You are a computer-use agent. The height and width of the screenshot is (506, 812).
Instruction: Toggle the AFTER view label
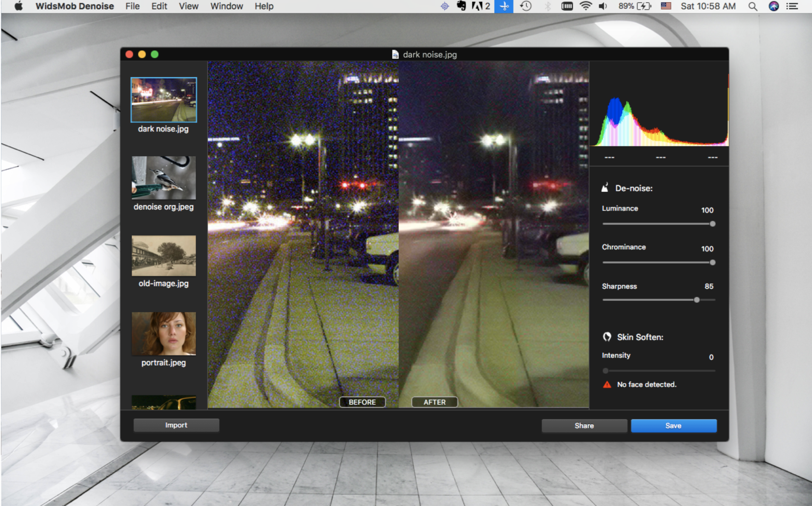pos(434,402)
